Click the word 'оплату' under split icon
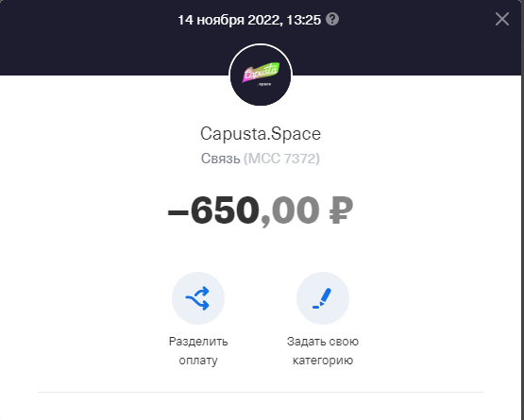 pos(198,361)
